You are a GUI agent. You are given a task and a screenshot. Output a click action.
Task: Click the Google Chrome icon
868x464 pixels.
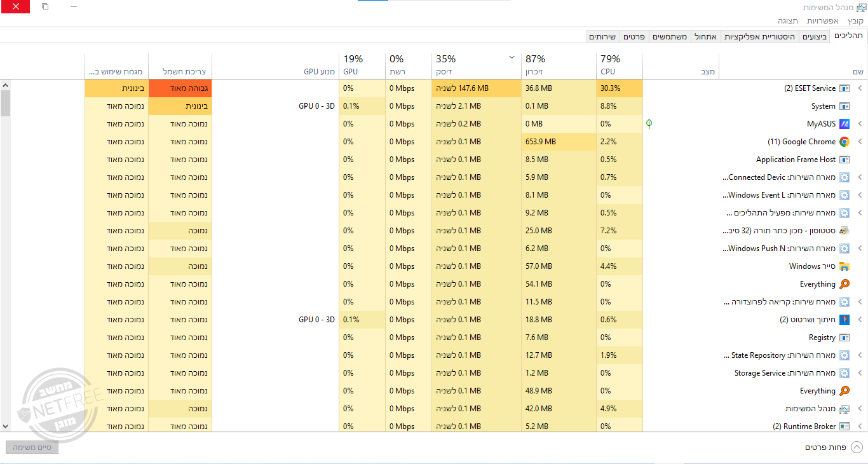(844, 142)
